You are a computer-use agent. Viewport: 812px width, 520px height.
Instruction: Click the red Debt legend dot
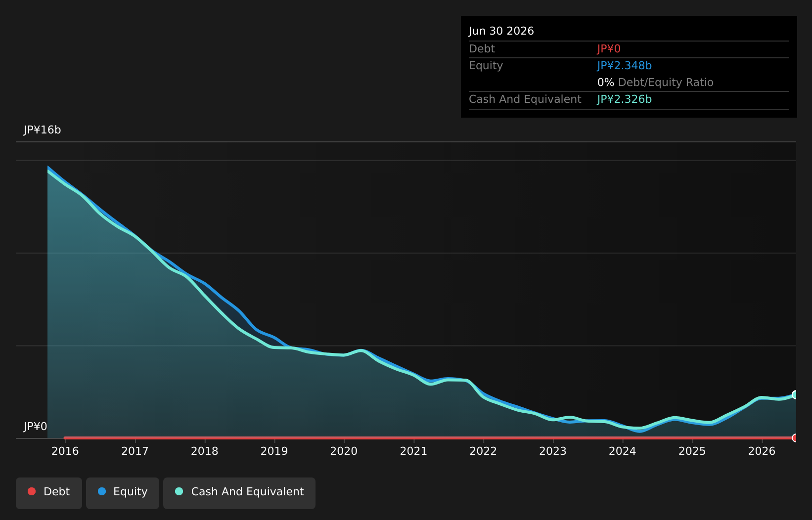tap(32, 491)
